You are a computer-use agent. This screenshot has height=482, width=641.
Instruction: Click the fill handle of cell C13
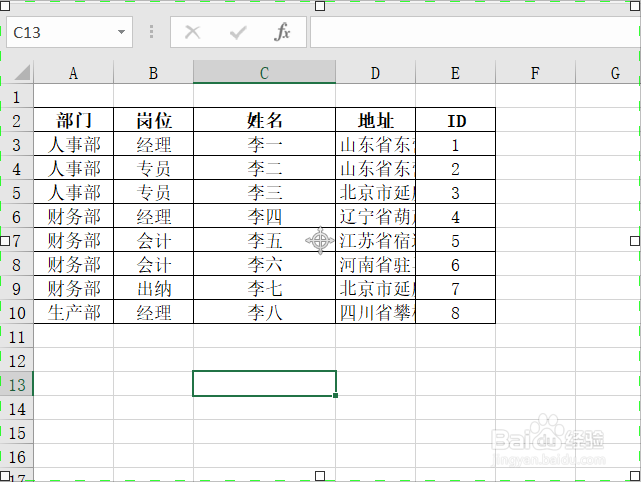point(335,395)
